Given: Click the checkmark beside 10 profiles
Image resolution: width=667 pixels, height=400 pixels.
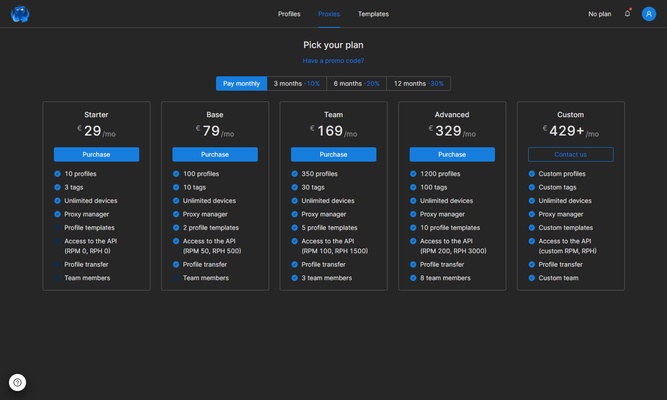Looking at the screenshot, I should click(x=57, y=174).
